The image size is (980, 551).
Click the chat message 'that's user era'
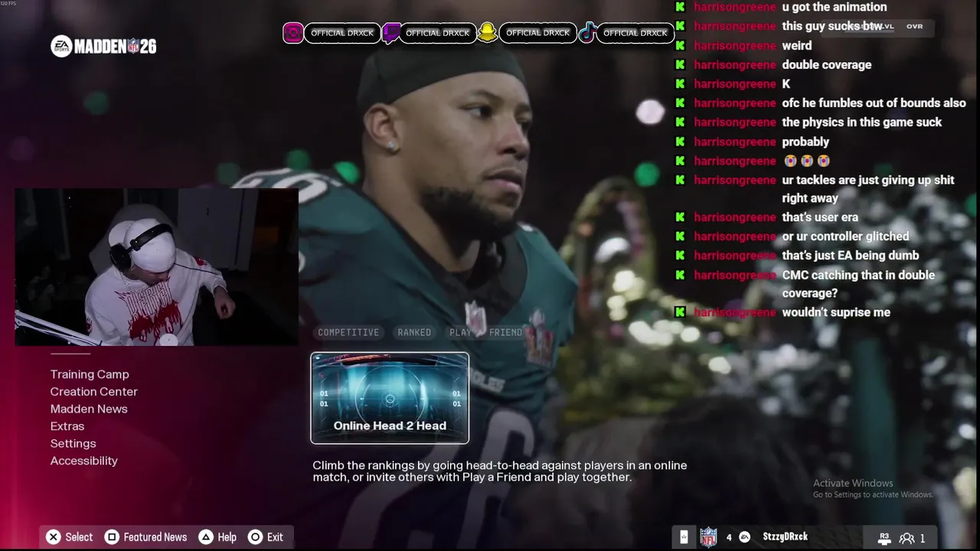[820, 217]
